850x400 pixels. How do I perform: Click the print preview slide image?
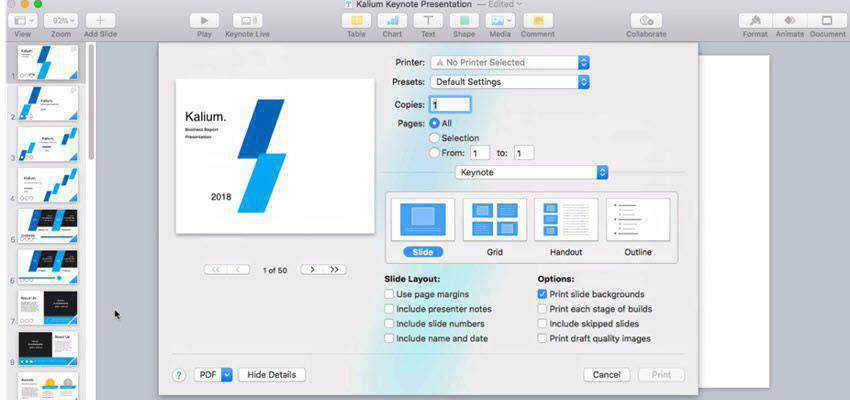point(275,157)
